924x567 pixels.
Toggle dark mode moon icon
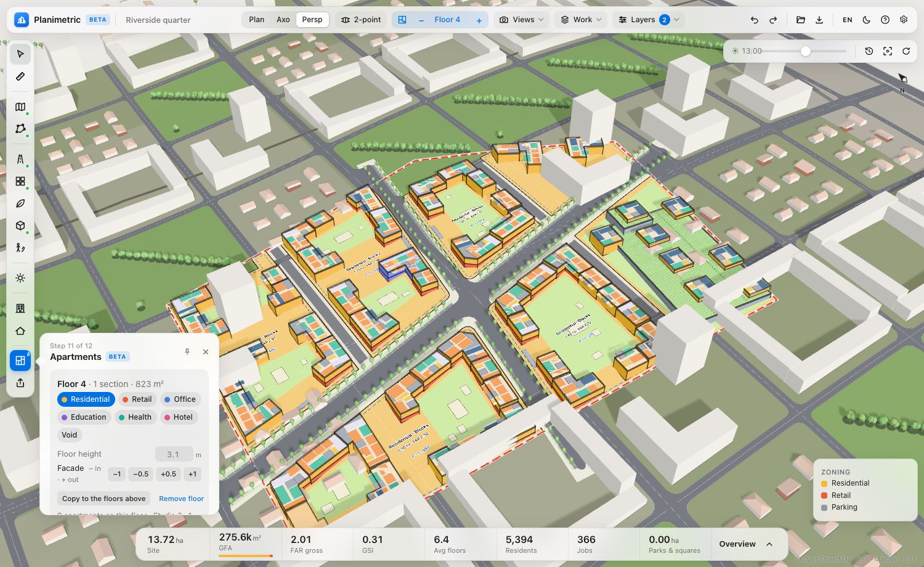pyautogui.click(x=867, y=20)
